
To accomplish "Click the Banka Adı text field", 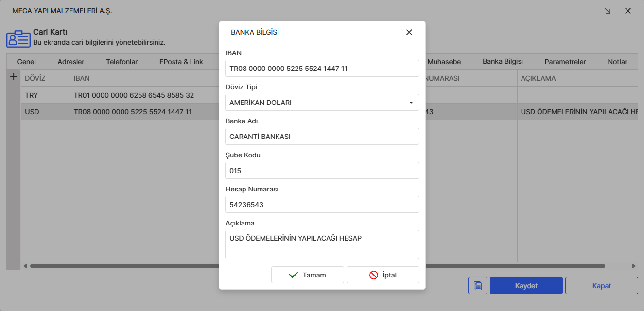I will [x=322, y=137].
